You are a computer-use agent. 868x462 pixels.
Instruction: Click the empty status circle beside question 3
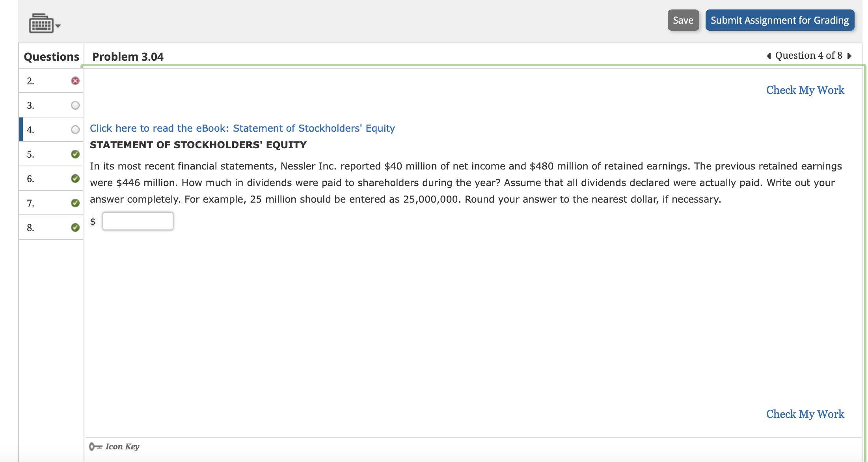click(75, 105)
